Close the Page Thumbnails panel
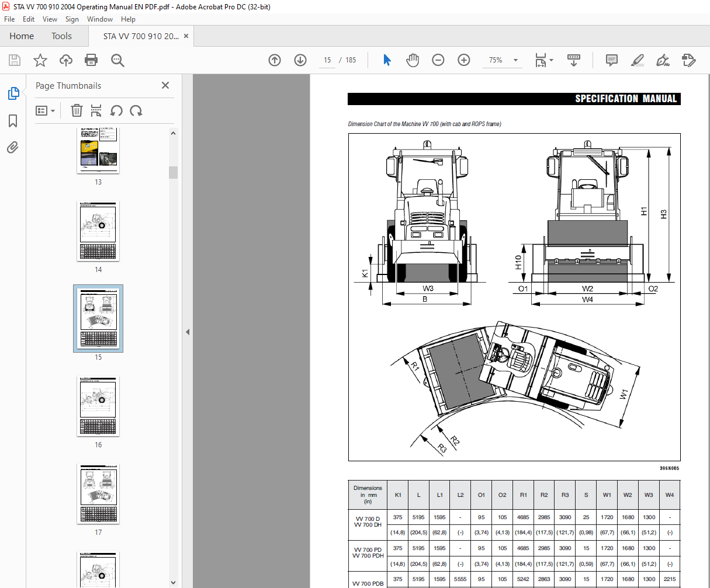710x588 pixels. click(165, 85)
